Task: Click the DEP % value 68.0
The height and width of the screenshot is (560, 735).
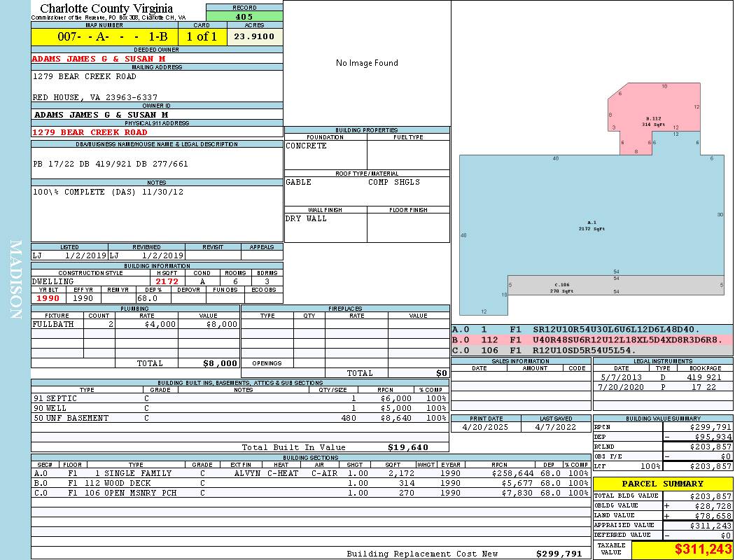Action: point(147,298)
